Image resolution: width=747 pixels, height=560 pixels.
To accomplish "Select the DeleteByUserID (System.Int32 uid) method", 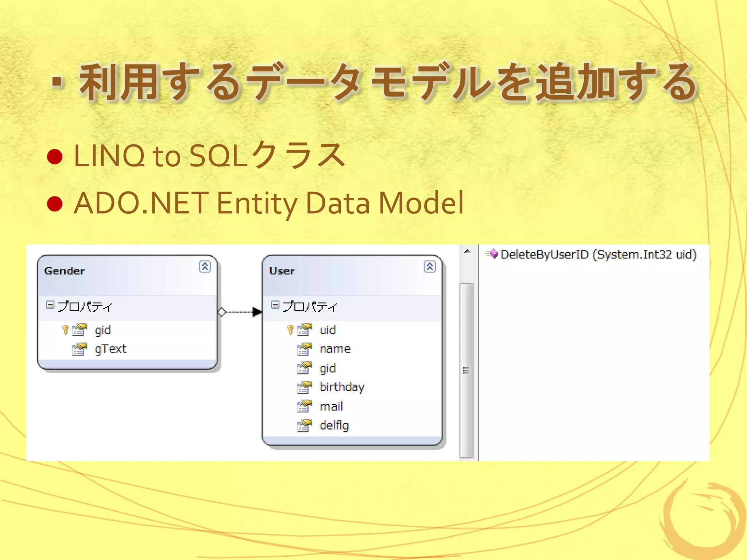I will [599, 254].
